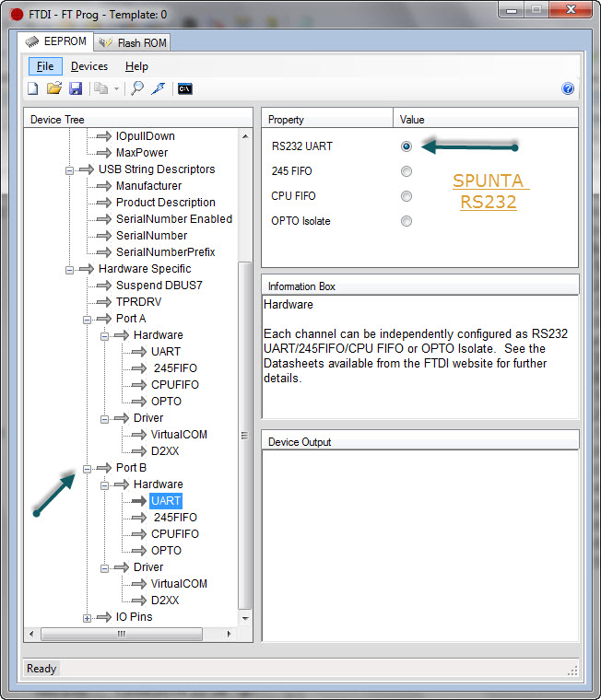Click the EEPROM tab chip icon
Viewport: 601px width, 700px height.
pos(32,41)
